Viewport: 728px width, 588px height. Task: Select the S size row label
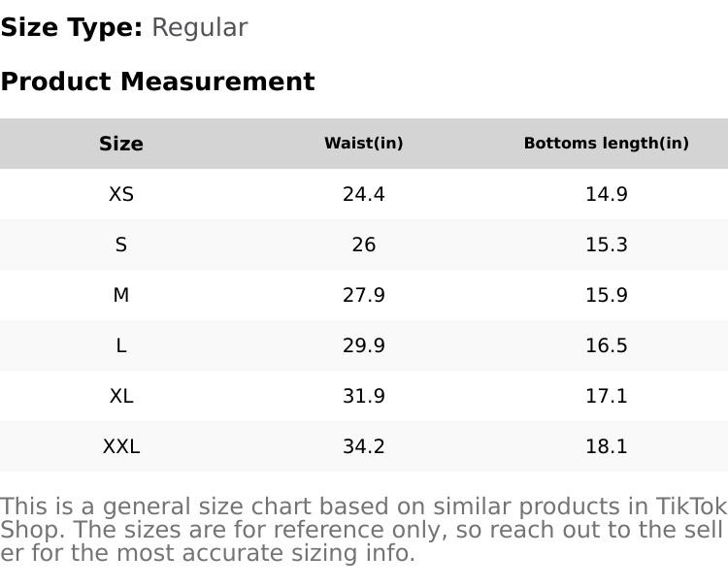[121, 245]
